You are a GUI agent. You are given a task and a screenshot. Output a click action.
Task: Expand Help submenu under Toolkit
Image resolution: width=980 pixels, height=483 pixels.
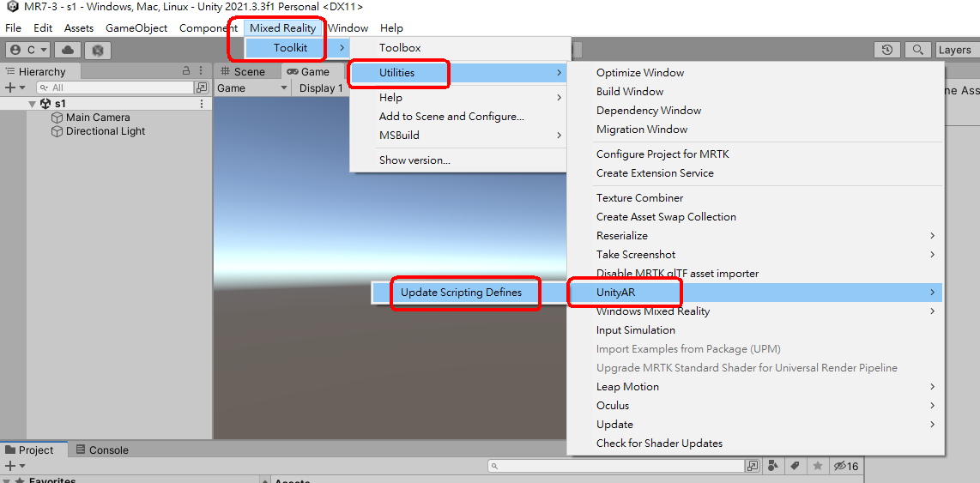point(459,98)
